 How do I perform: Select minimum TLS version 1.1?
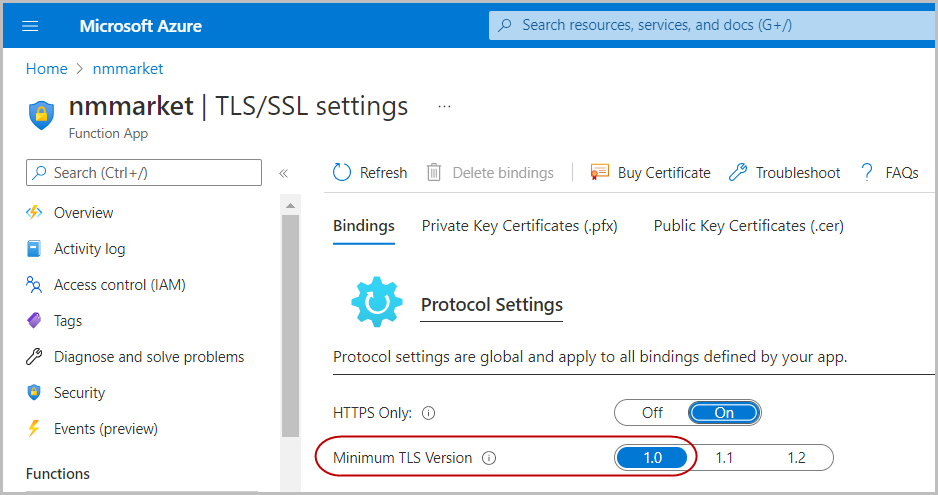724,458
